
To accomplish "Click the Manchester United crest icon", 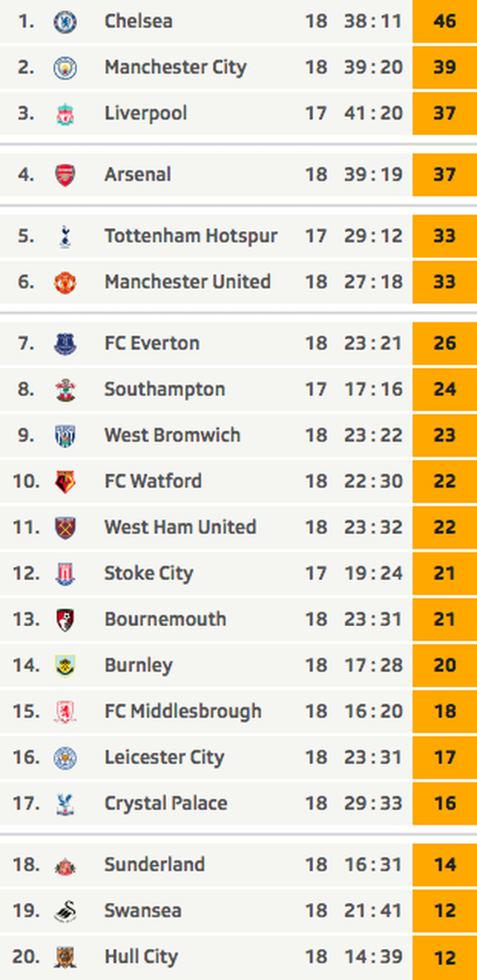I will 65,282.
